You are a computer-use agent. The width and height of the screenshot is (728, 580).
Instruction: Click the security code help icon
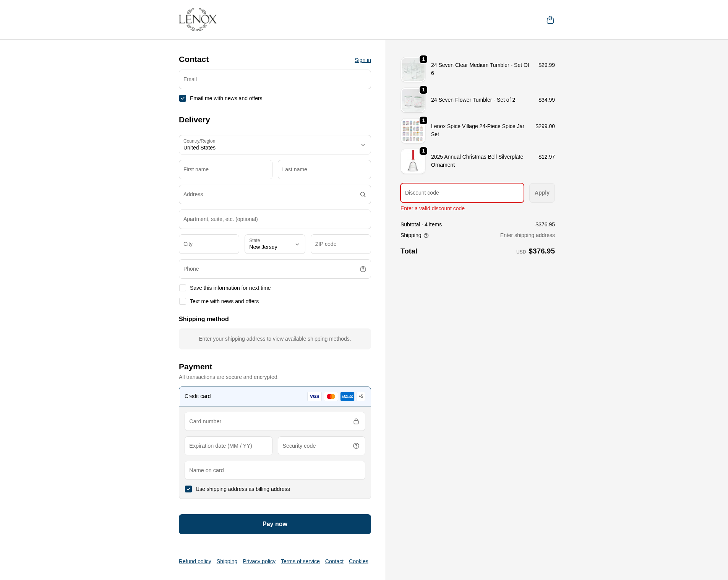(x=356, y=446)
